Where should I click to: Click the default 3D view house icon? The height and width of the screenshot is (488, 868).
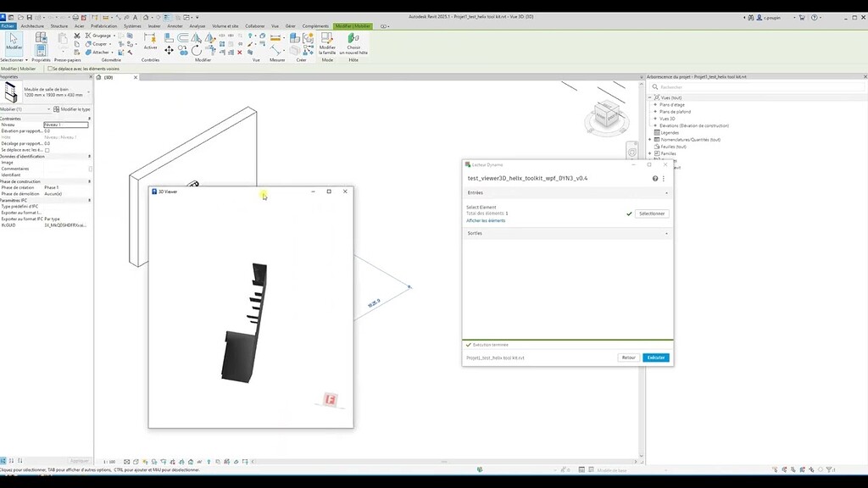146,18
